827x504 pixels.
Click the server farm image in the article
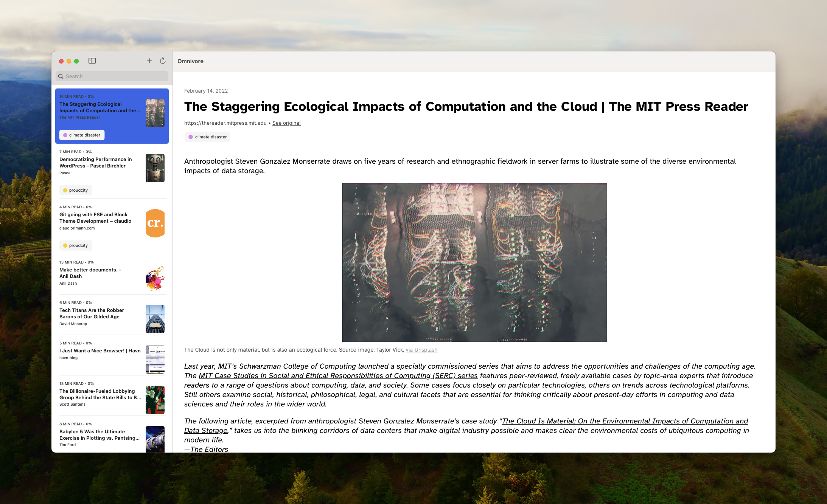coord(474,262)
